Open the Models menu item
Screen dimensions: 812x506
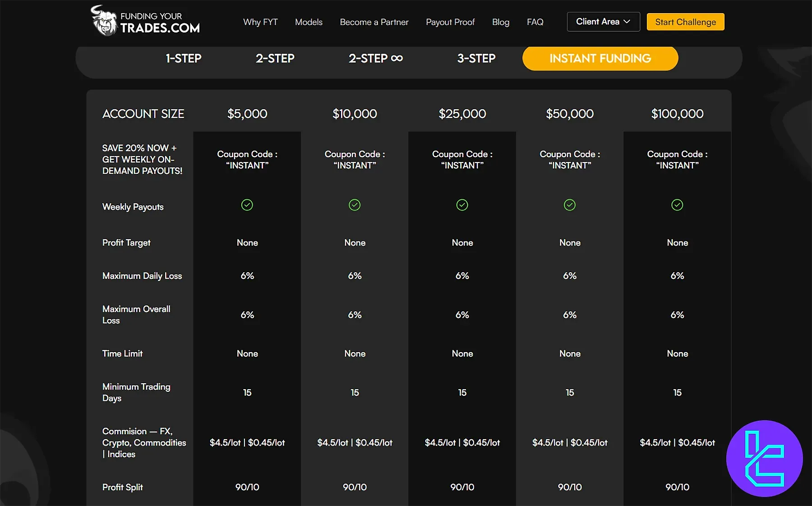tap(309, 22)
